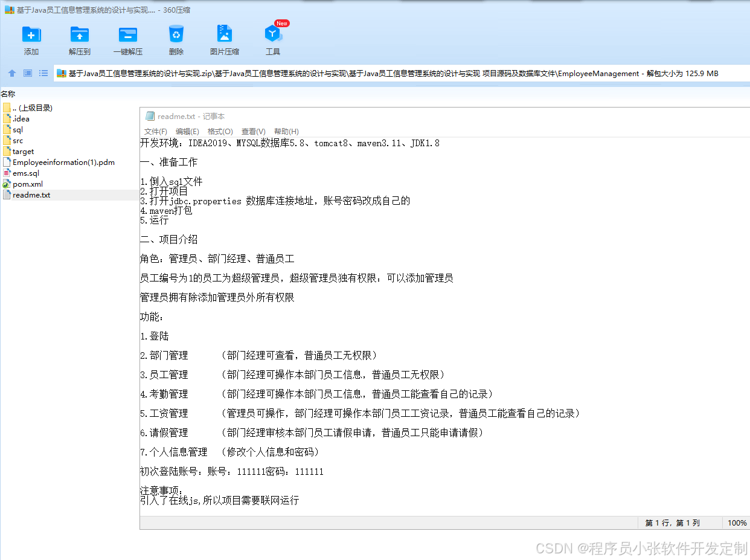Click the 删除 (Delete) toolbar icon

pos(176,38)
